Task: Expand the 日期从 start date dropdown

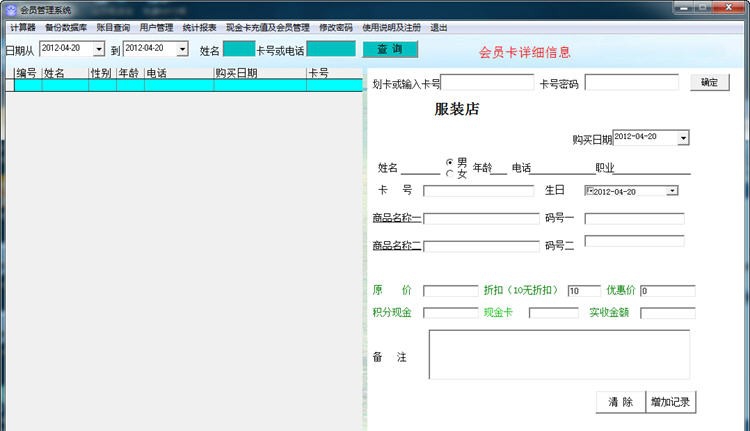Action: click(99, 49)
